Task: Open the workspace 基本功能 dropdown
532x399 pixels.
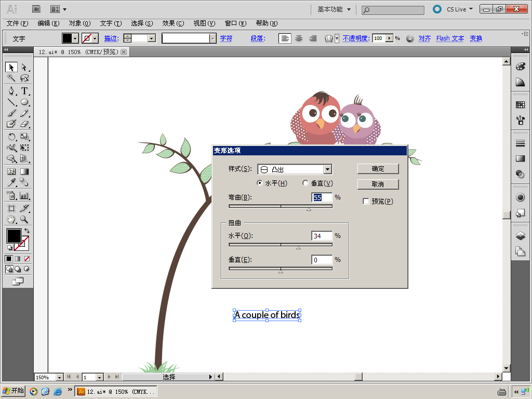Action: click(x=334, y=9)
